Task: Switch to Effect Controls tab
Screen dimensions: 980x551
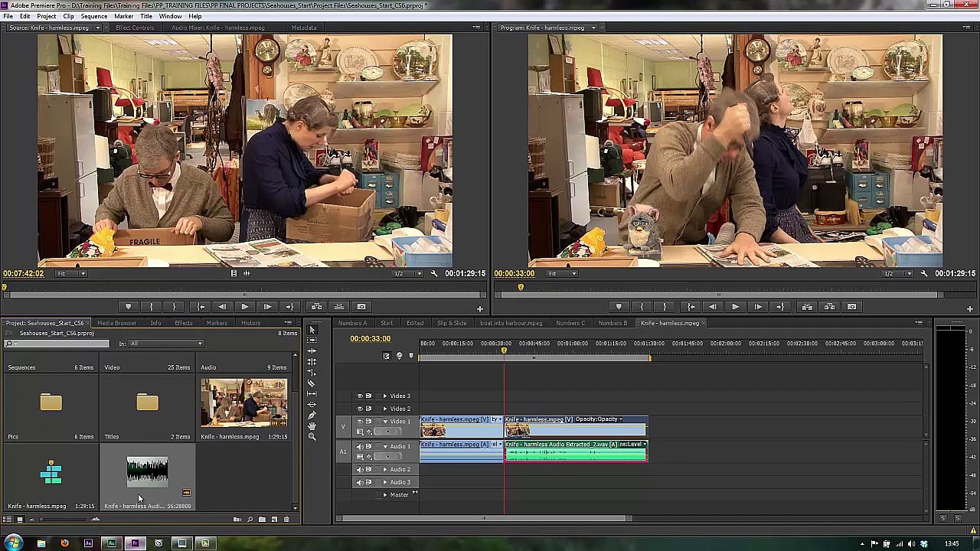Action: click(135, 28)
